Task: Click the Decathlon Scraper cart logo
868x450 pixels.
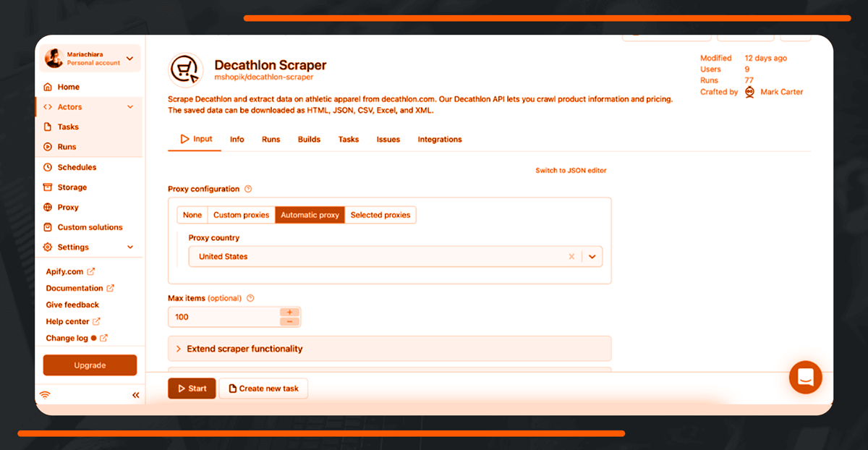Action: (185, 69)
